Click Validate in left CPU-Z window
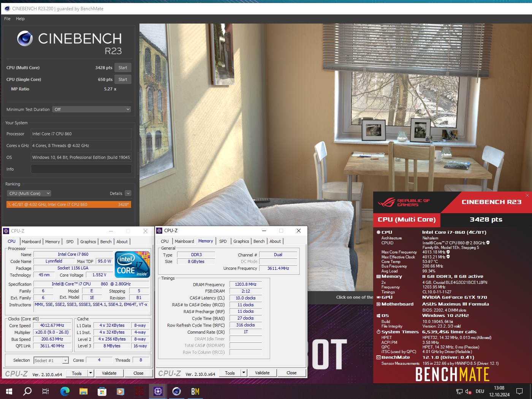Image resolution: width=532 pixels, height=399 pixels. tap(109, 373)
